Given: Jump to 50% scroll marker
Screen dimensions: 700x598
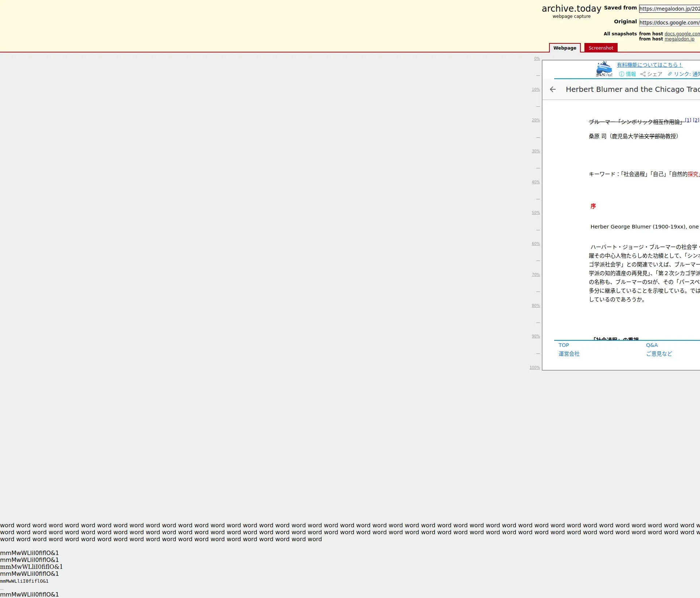Looking at the screenshot, I should click(536, 212).
